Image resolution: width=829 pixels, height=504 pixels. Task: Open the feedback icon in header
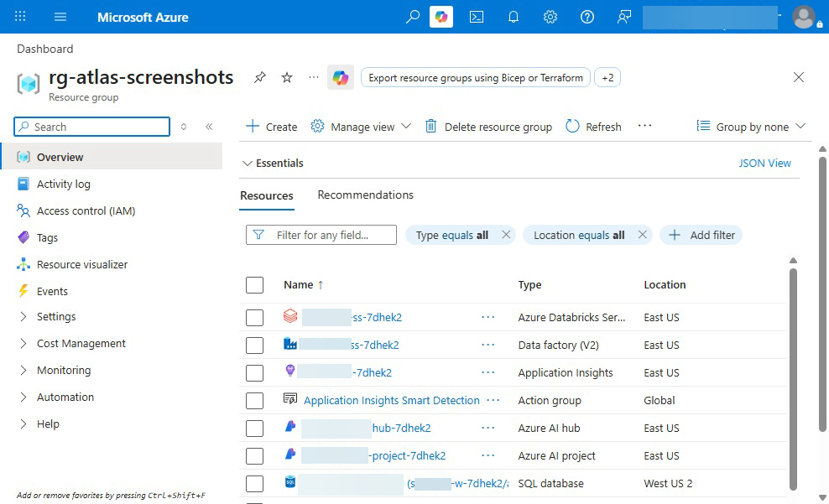pos(624,17)
